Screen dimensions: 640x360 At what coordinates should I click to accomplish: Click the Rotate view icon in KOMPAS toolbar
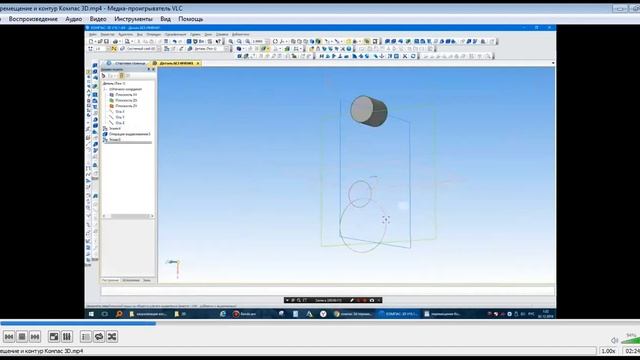(x=275, y=41)
